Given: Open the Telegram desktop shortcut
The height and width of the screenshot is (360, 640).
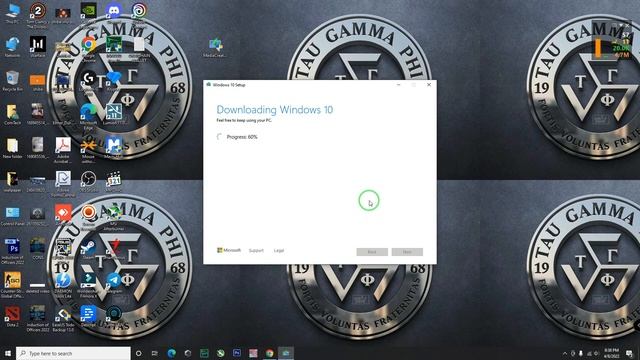Looking at the screenshot, I should 114,283.
